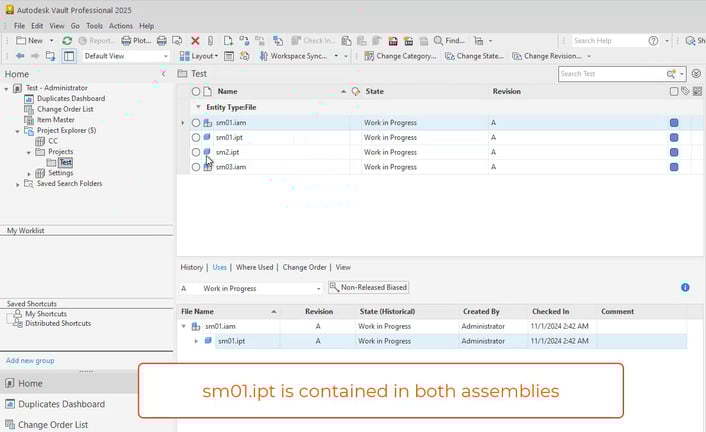Click the select-all circle in Name header
The width and height of the screenshot is (706, 432).
click(x=195, y=91)
